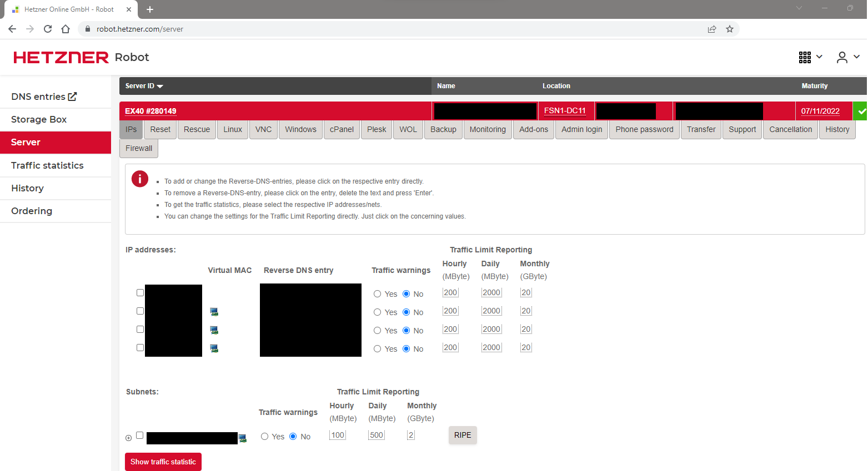Check the second IP address checkbox
868x471 pixels.
(x=140, y=311)
